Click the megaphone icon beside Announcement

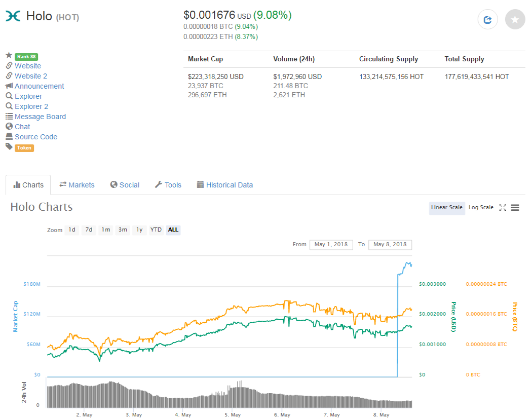pyautogui.click(x=9, y=86)
